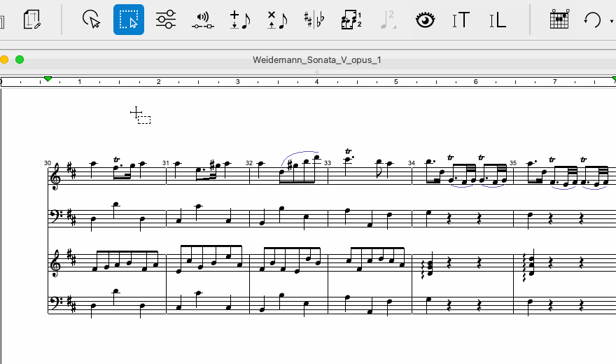Click measure number 32
This screenshot has width=616, height=364.
tap(249, 163)
